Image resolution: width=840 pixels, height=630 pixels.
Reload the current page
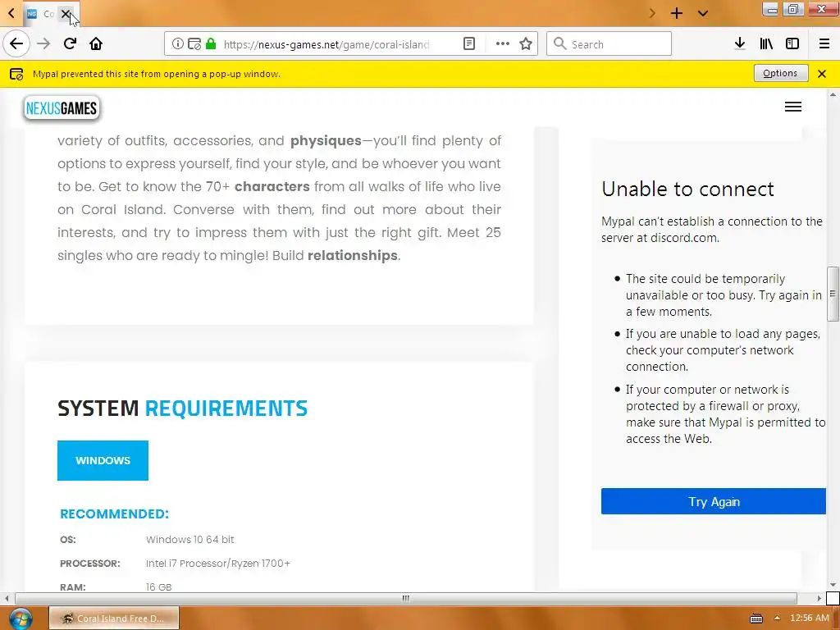click(x=70, y=44)
